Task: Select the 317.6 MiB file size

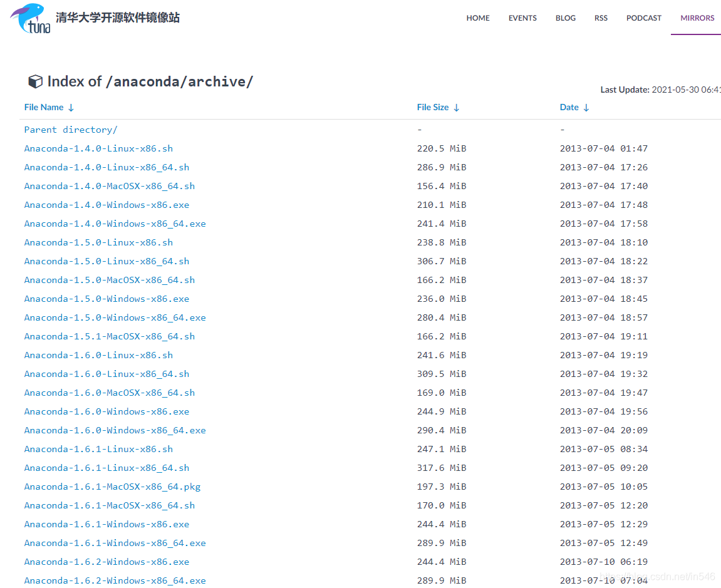Action: pyautogui.click(x=442, y=468)
